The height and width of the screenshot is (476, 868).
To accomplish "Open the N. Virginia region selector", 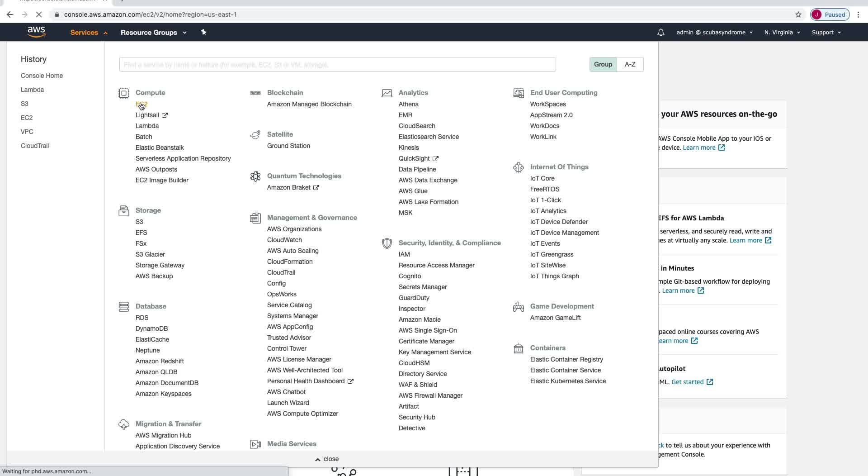I will [782, 33].
